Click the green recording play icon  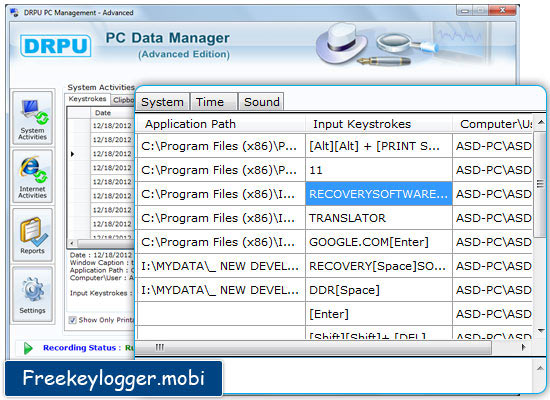point(28,348)
